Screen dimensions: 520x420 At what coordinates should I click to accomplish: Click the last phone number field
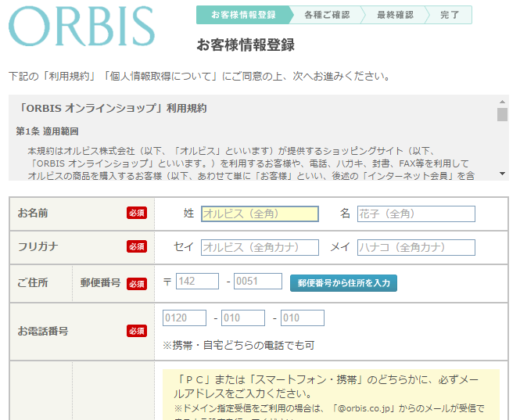(303, 318)
